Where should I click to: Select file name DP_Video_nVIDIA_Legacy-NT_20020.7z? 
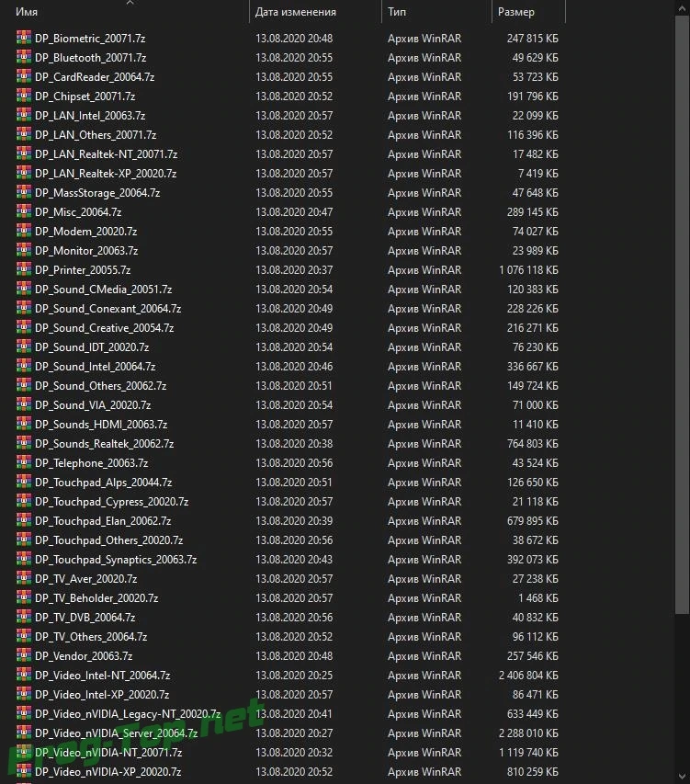[128, 714]
